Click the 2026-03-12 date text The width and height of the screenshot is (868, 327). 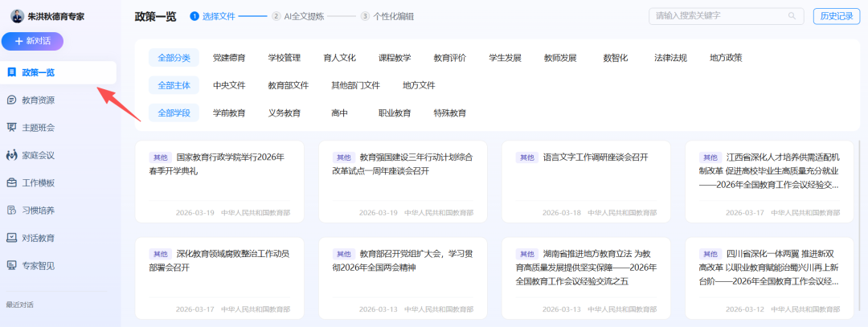pos(744,309)
